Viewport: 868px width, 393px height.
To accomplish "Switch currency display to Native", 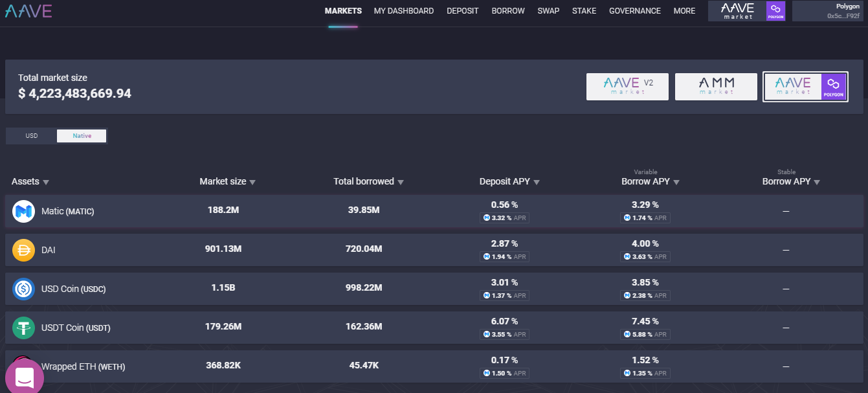I will [x=82, y=136].
